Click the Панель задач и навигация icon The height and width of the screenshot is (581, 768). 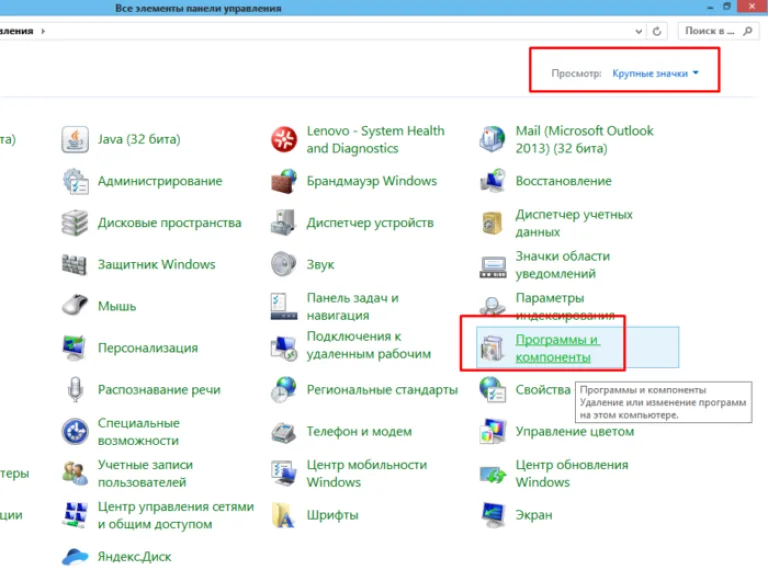click(284, 306)
